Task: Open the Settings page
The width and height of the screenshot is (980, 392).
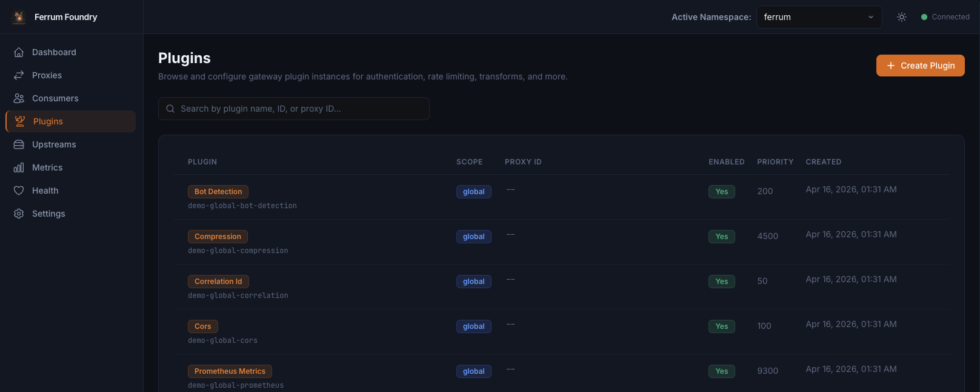Action: 70,214
